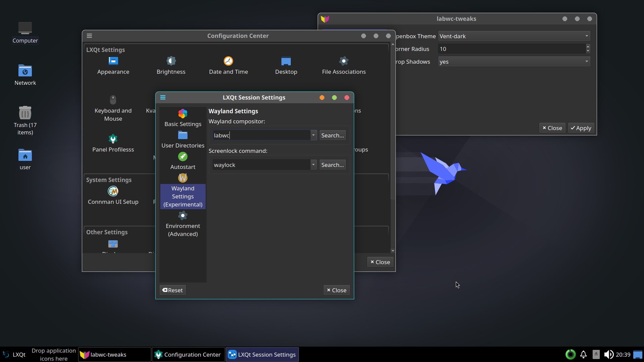Open Environment (Advanced) settings

[x=182, y=224]
